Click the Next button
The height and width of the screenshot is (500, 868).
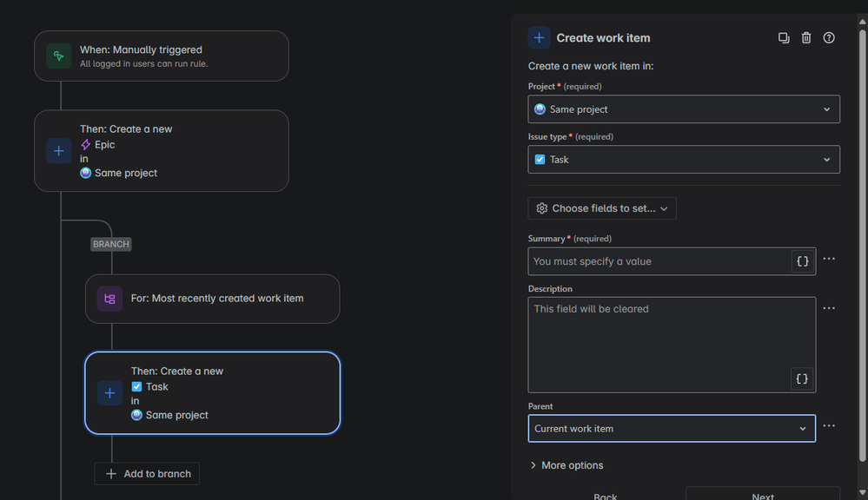coord(762,495)
